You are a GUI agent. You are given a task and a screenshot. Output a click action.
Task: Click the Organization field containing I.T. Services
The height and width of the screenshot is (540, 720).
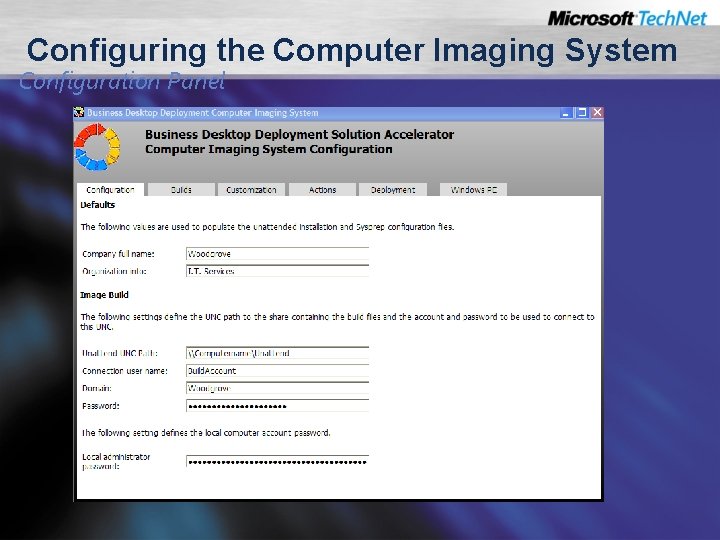(277, 271)
